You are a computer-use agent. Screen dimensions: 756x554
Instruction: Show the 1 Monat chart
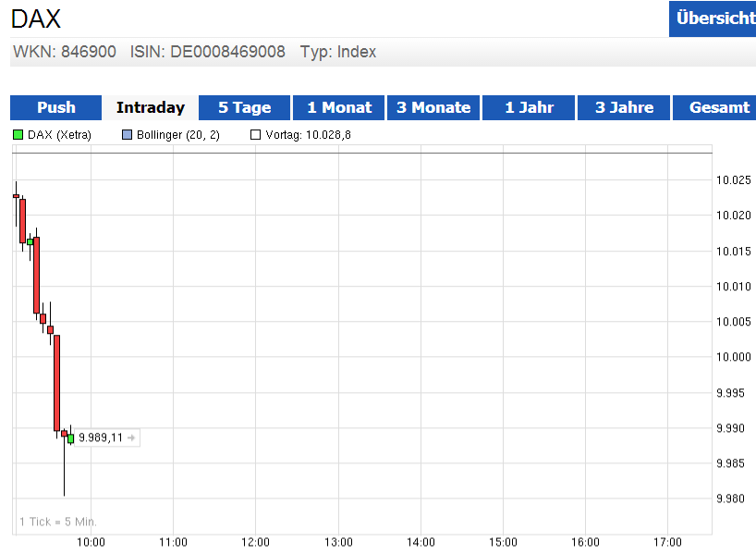(x=339, y=107)
